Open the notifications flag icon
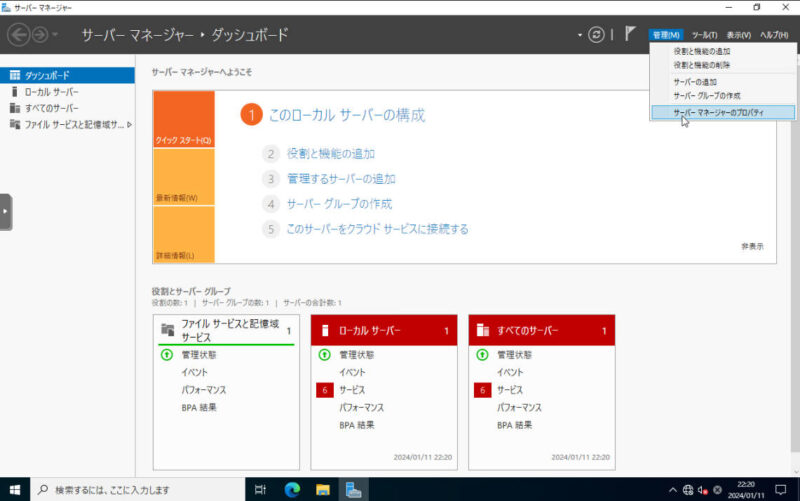Image resolution: width=800 pixels, height=501 pixels. [x=630, y=34]
